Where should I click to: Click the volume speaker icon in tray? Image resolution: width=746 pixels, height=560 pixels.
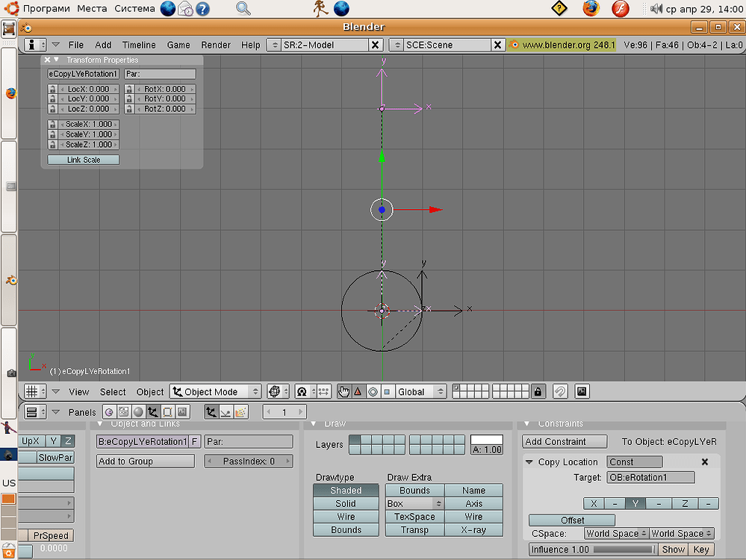[x=656, y=8]
